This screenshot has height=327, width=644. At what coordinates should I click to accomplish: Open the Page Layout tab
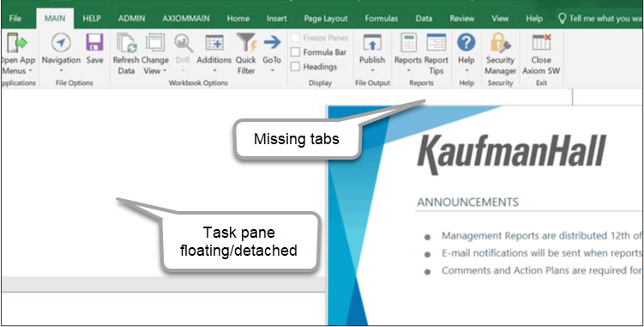[x=326, y=19]
